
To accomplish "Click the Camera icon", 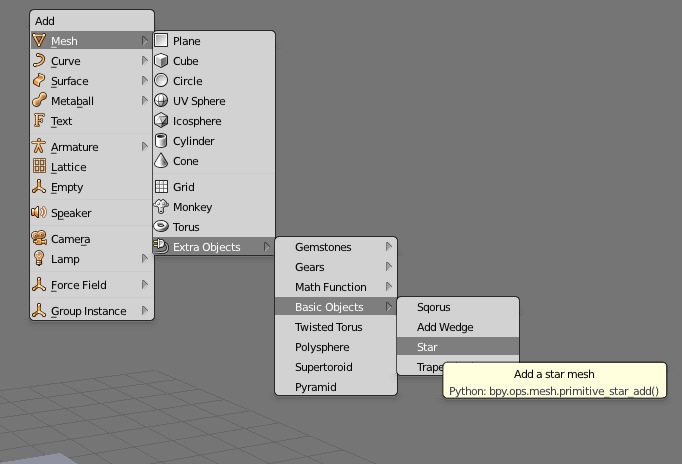I will click(39, 239).
